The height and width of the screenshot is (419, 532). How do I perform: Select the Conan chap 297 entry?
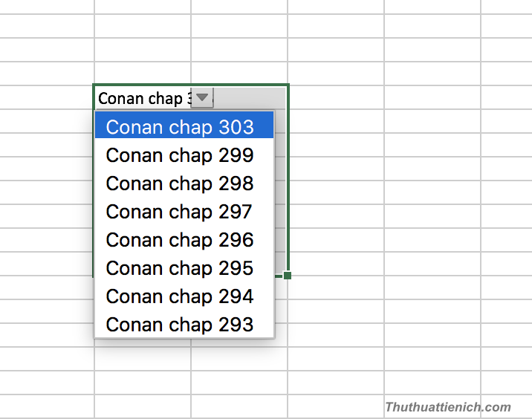point(180,212)
